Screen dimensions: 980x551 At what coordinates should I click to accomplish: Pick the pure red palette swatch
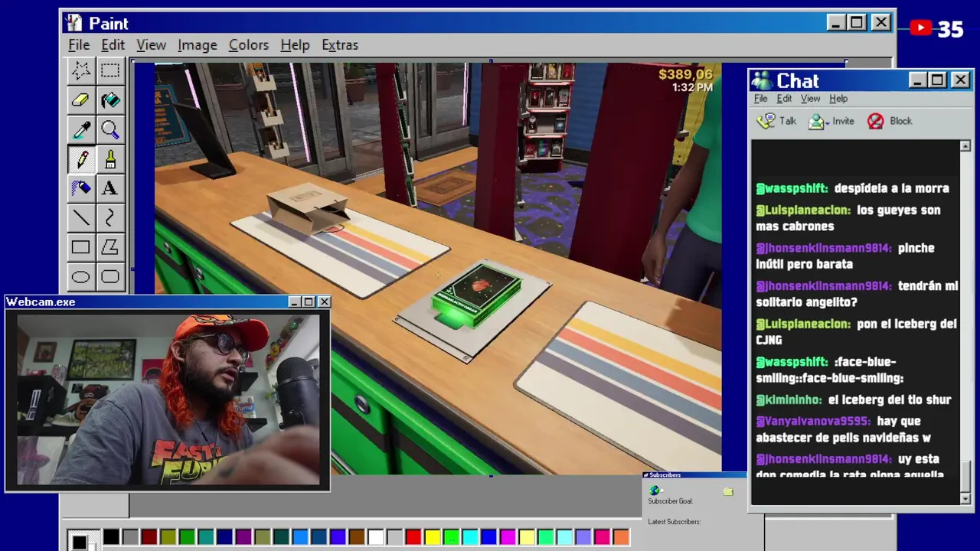pyautogui.click(x=413, y=537)
